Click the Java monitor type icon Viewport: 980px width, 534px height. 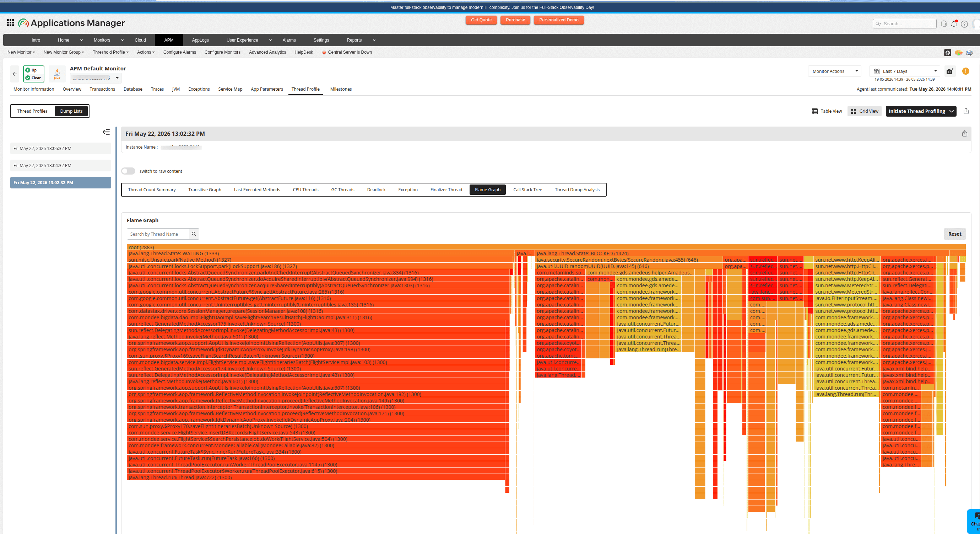57,74
